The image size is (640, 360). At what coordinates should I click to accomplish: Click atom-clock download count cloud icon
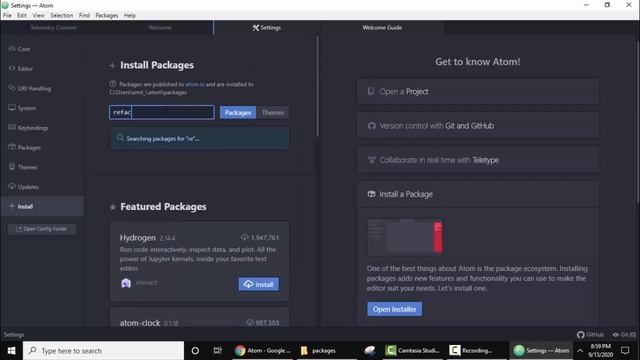tap(250, 322)
